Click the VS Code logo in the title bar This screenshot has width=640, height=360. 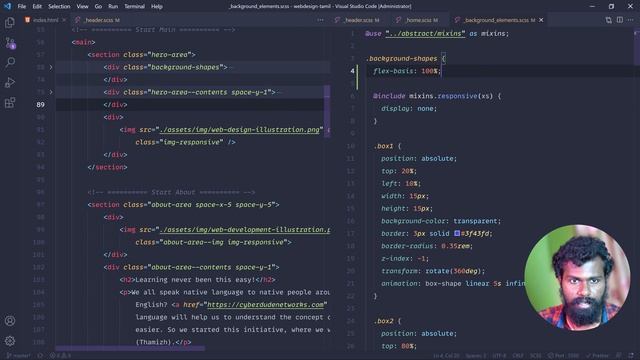pyautogui.click(x=7, y=6)
